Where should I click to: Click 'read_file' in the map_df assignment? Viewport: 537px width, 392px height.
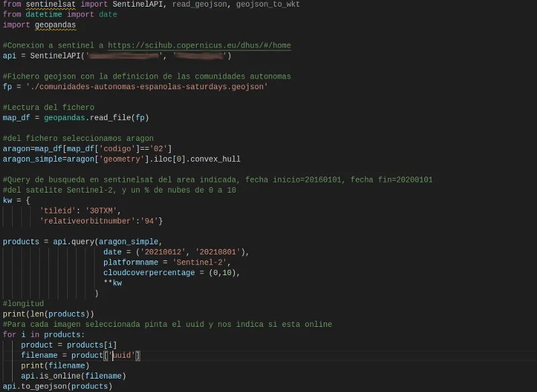pos(110,117)
